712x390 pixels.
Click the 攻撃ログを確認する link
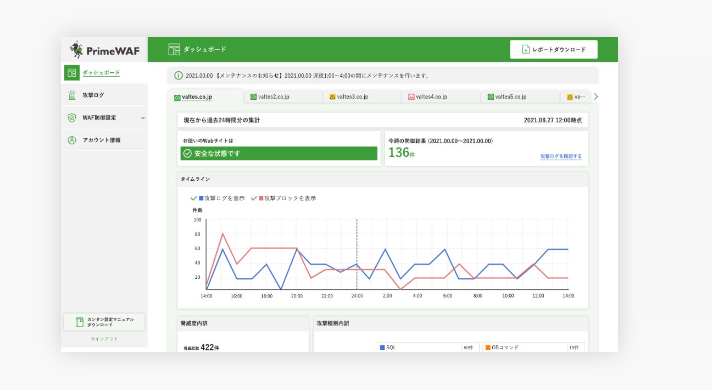[x=561, y=156]
